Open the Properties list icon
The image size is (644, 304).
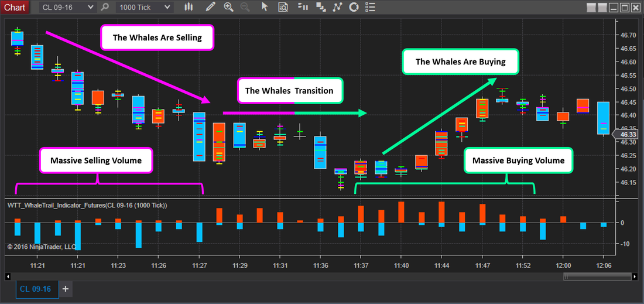click(370, 7)
